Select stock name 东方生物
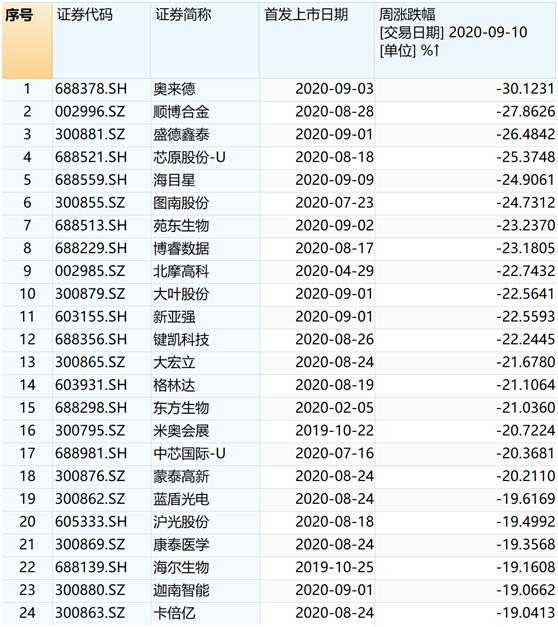This screenshot has height=627, width=558. click(181, 408)
